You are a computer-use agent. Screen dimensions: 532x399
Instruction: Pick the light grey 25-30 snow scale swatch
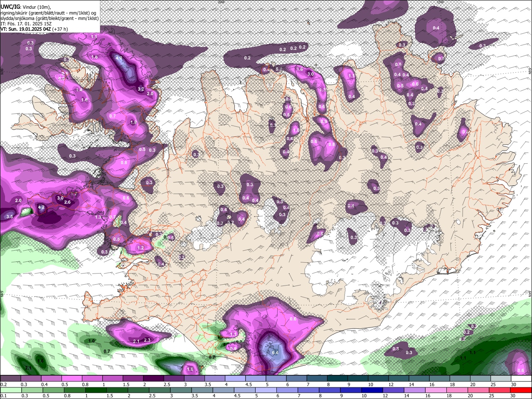501,379
